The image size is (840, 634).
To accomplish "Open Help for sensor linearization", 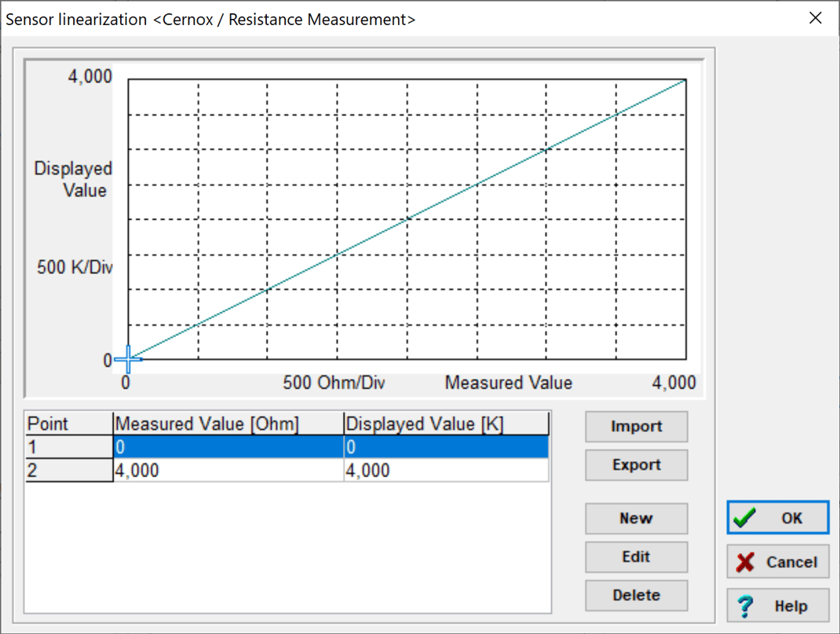I will click(777, 606).
